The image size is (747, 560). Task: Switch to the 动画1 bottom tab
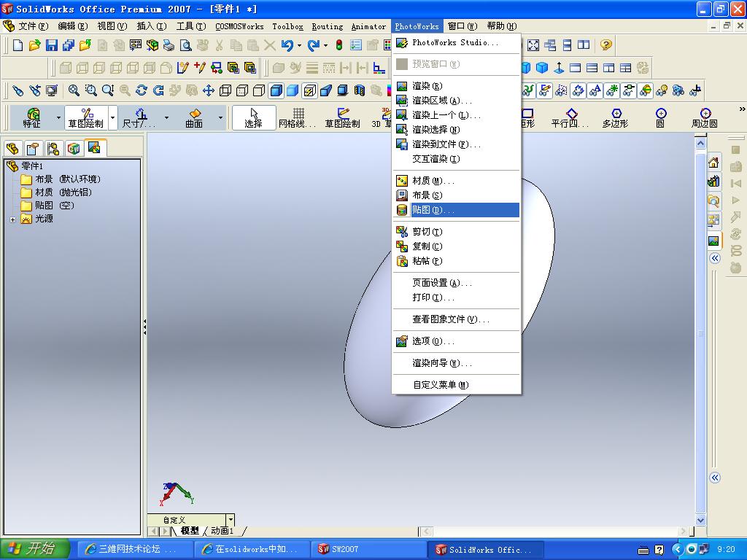(222, 531)
